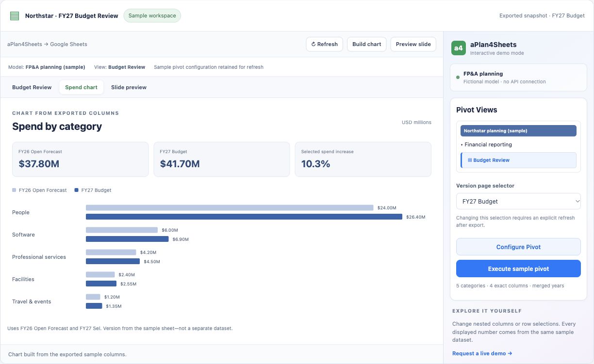Click the People FY26 bar at $24.00M
Image resolution: width=594 pixels, height=364 pixels.
tap(230, 207)
